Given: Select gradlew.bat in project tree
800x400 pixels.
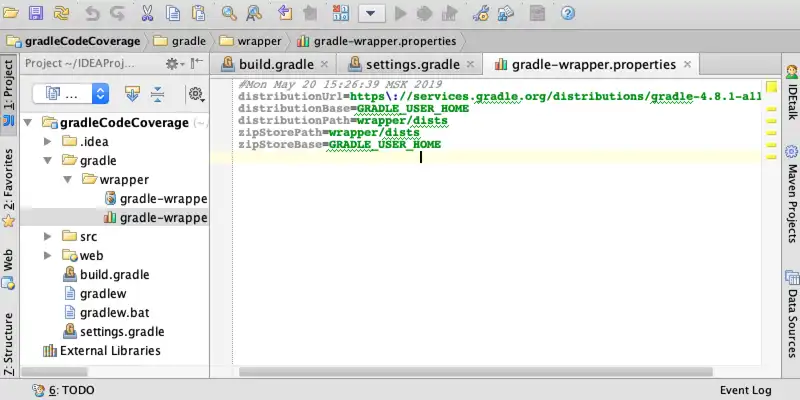Looking at the screenshot, I should 114,312.
